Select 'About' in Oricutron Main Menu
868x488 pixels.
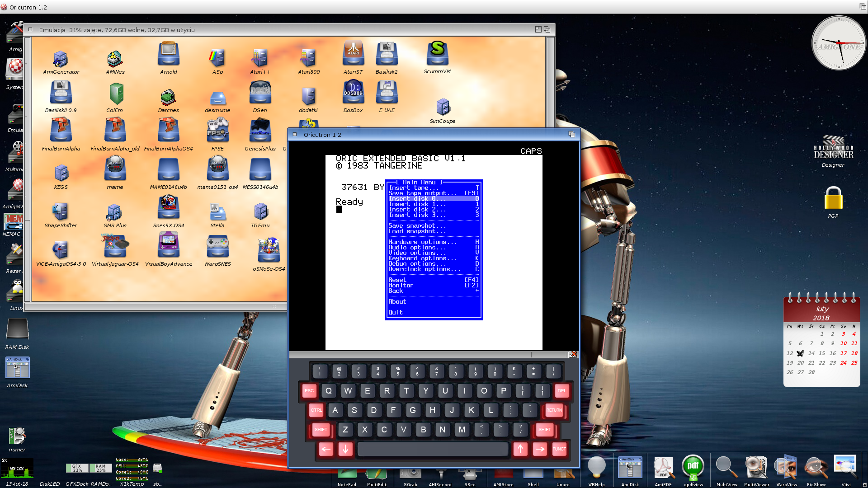coord(434,302)
